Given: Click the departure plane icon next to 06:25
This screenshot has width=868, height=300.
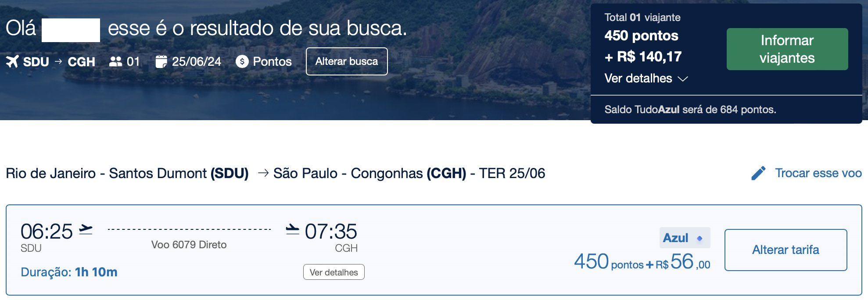Looking at the screenshot, I should (86, 229).
